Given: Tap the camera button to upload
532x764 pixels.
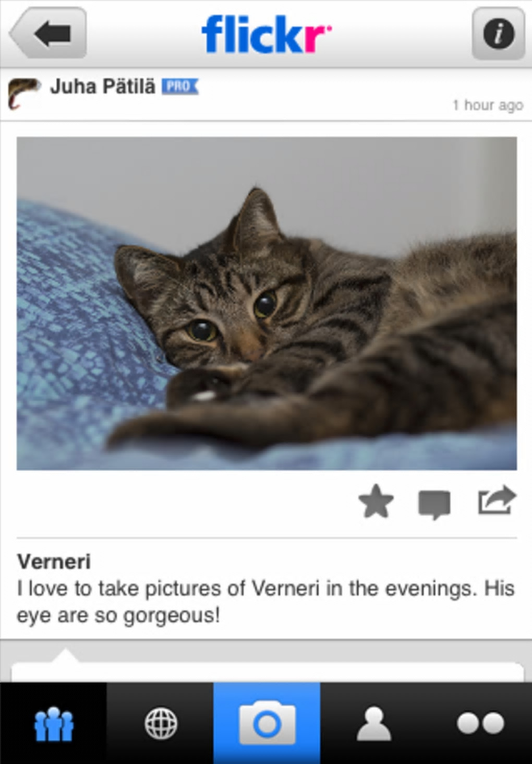Looking at the screenshot, I should (x=267, y=723).
